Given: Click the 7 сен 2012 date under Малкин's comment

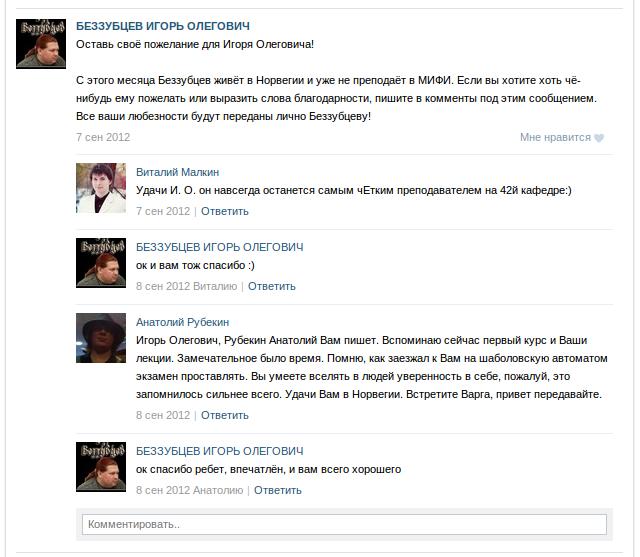Looking at the screenshot, I should [163, 211].
